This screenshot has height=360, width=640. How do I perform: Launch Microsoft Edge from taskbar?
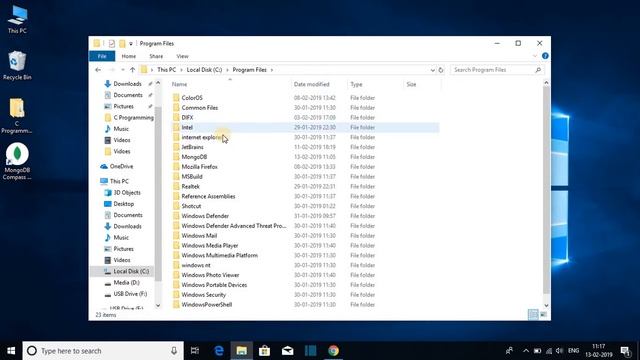(219, 351)
